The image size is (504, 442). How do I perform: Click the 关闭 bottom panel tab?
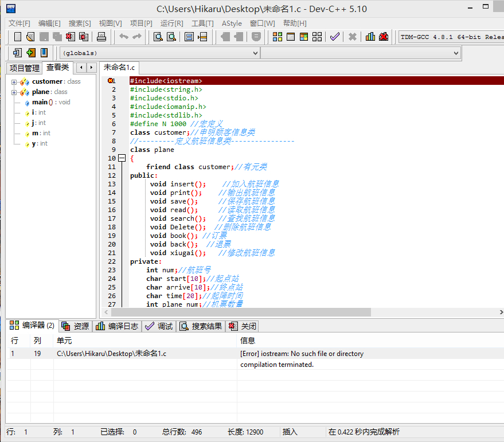243,326
